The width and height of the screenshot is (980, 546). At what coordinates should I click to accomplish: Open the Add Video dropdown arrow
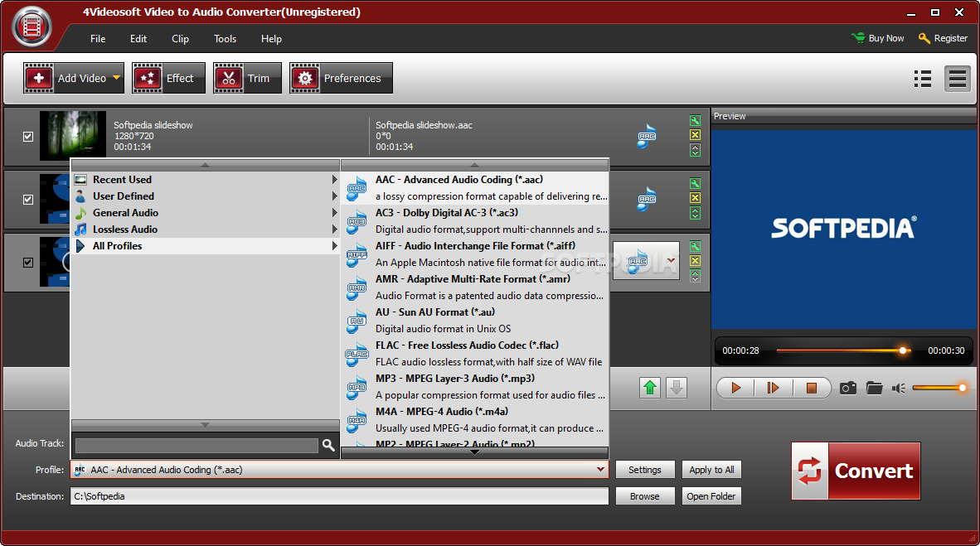[x=116, y=78]
